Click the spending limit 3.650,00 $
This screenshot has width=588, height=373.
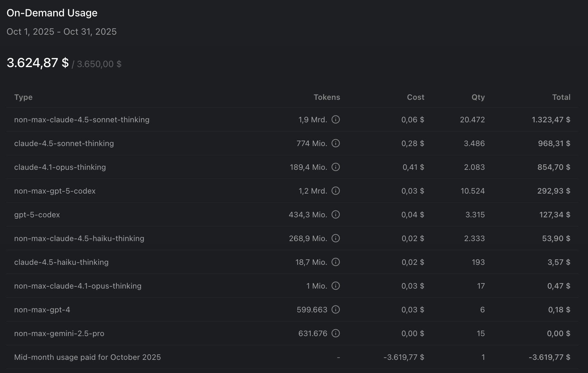point(99,64)
